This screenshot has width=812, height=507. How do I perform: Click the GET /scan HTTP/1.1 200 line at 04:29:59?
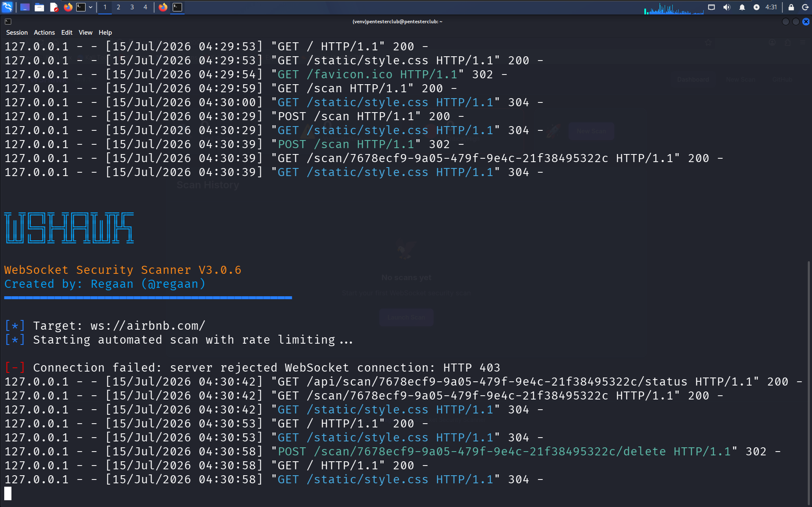[x=231, y=88]
